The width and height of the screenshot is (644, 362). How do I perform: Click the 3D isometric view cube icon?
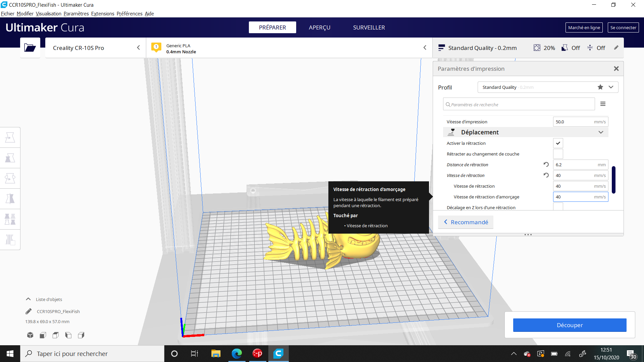point(30,335)
